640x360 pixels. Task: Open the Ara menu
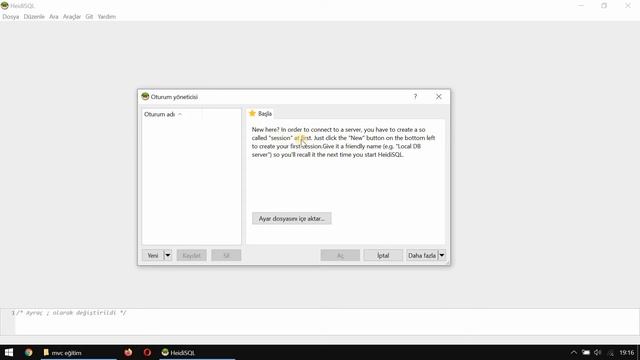coord(53,17)
